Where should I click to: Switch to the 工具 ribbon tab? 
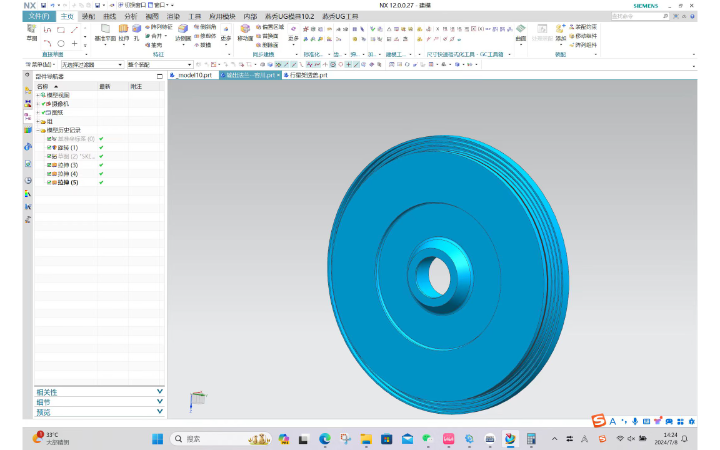[x=195, y=17]
